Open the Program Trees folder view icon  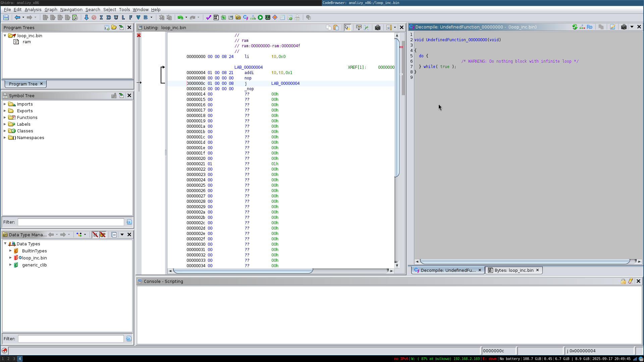pyautogui.click(x=114, y=27)
